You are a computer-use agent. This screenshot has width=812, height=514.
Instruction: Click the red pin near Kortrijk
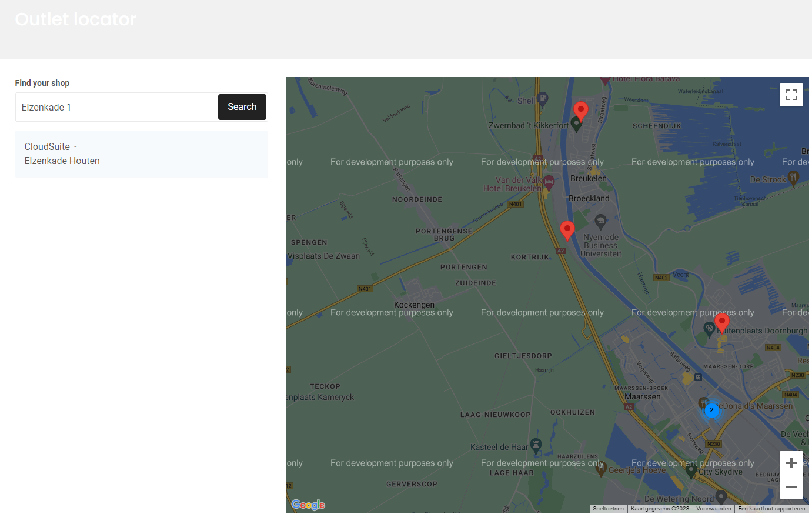click(567, 230)
